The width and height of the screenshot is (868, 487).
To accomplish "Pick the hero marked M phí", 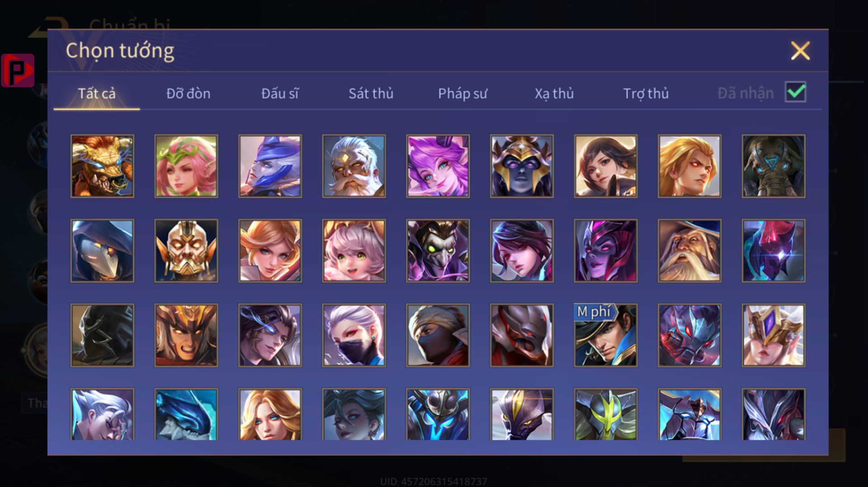I will (x=606, y=335).
